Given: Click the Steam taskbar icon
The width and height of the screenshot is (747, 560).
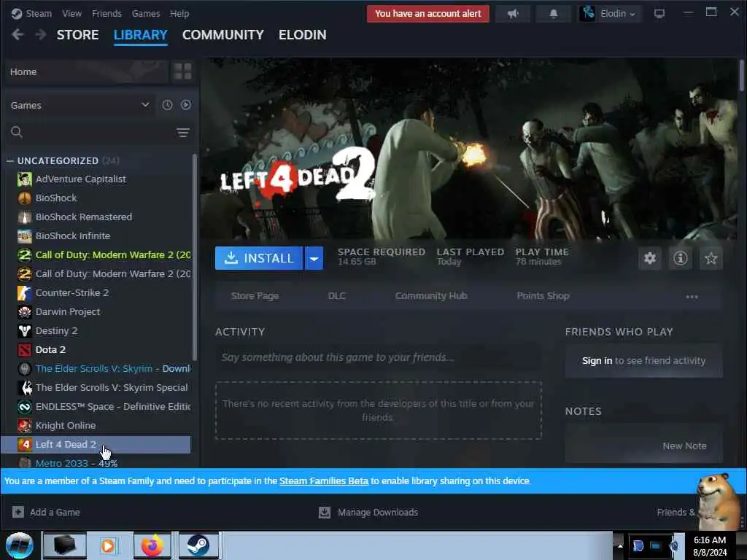Looking at the screenshot, I should pyautogui.click(x=198, y=545).
